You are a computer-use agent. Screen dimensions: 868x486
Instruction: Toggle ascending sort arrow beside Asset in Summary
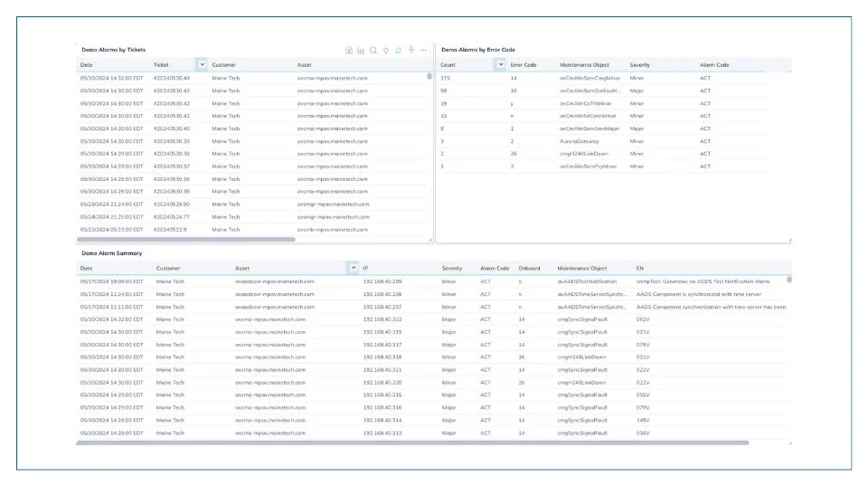pyautogui.click(x=354, y=268)
